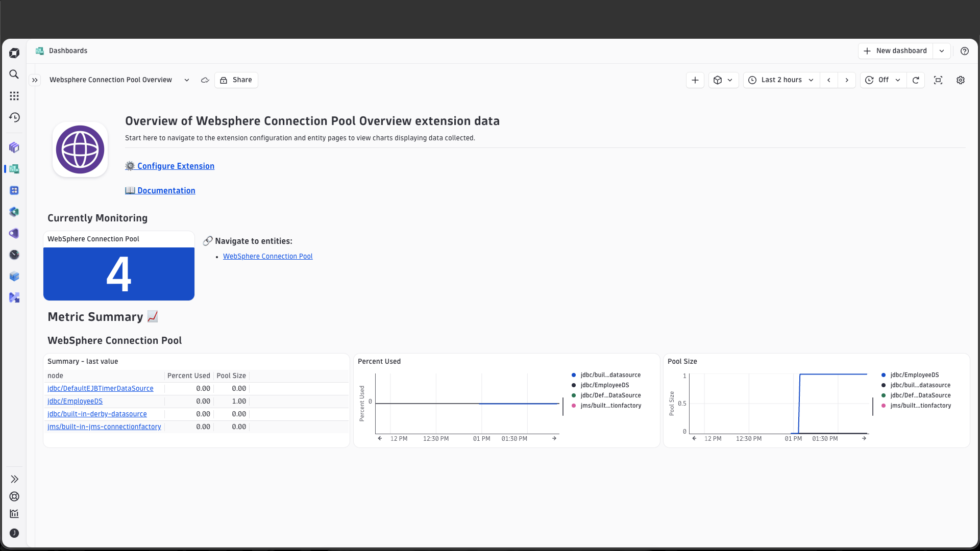Image resolution: width=980 pixels, height=551 pixels.
Task: Pan the Percent Used chart right
Action: point(554,438)
